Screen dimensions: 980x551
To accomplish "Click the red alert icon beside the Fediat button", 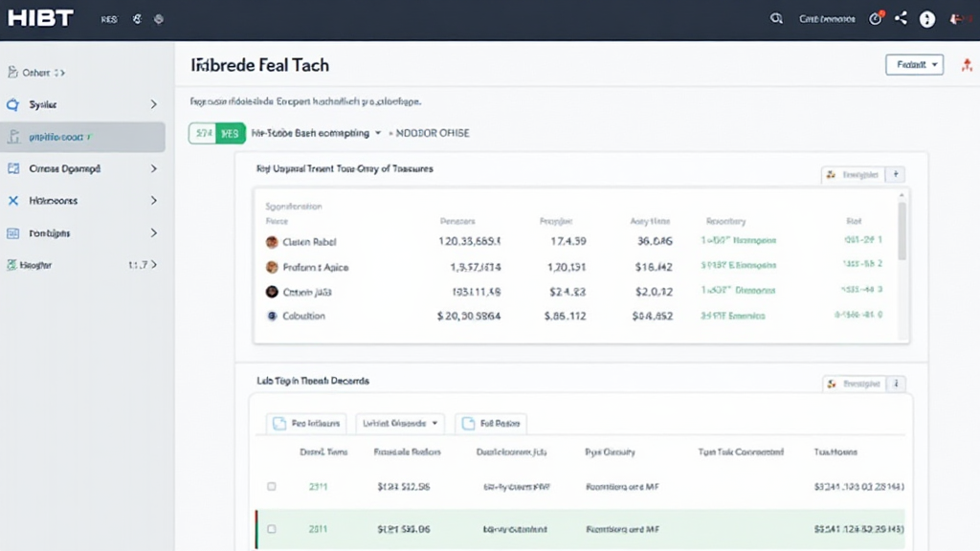I will tap(967, 64).
